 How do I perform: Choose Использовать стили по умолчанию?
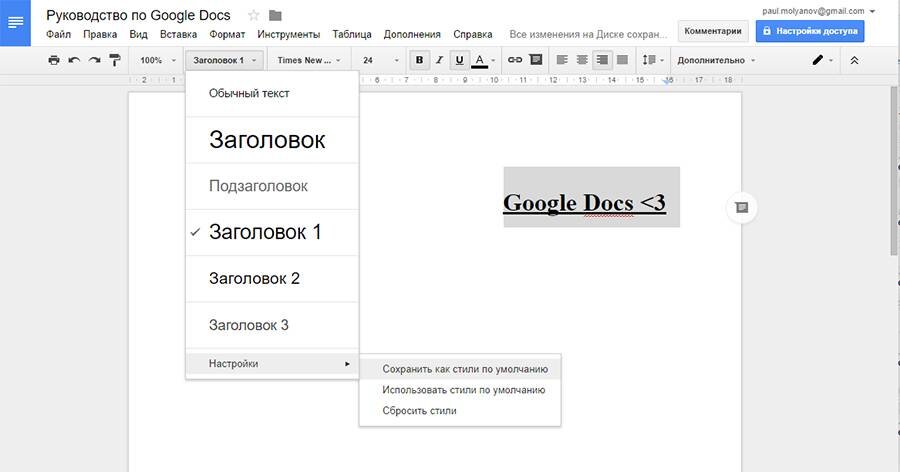click(460, 390)
